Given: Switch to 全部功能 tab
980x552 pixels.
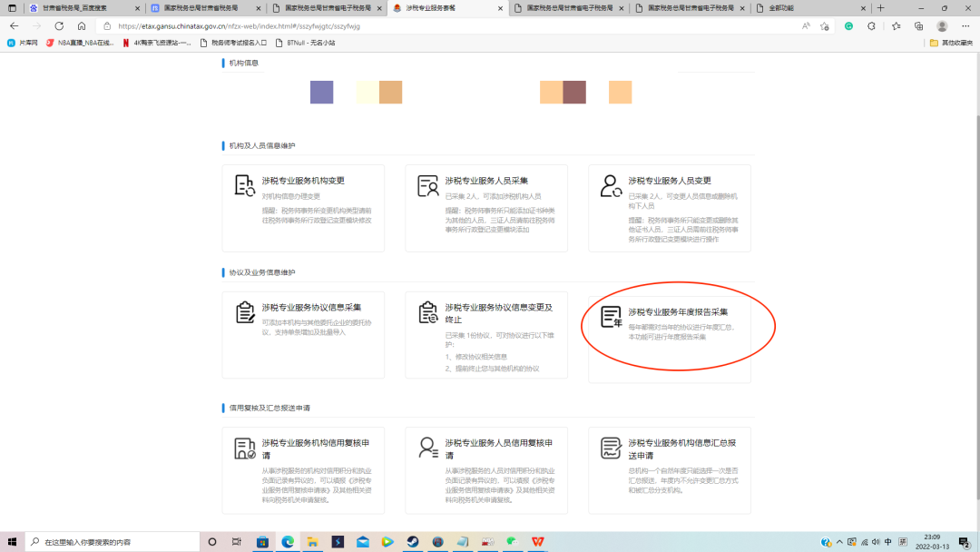Looking at the screenshot, I should coord(810,8).
